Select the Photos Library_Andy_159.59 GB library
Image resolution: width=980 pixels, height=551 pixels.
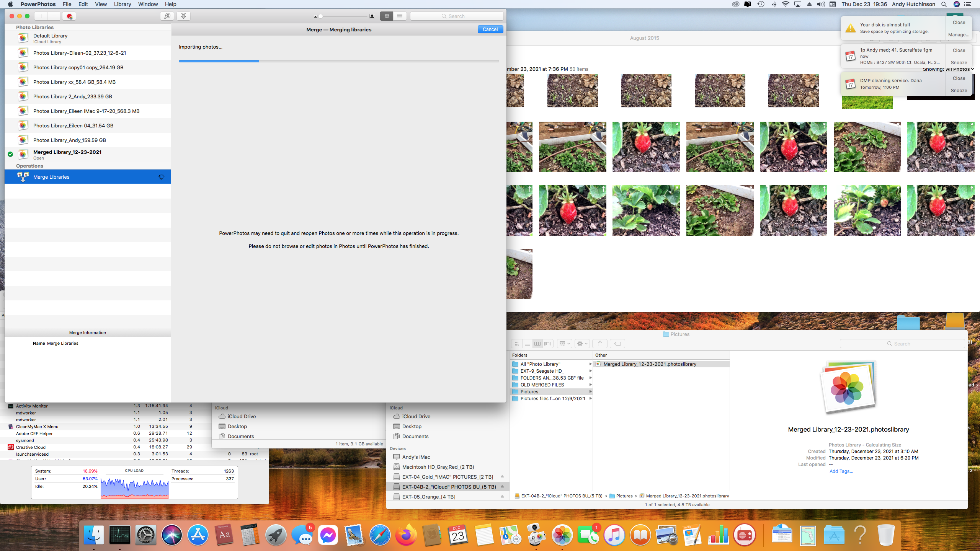(x=69, y=140)
